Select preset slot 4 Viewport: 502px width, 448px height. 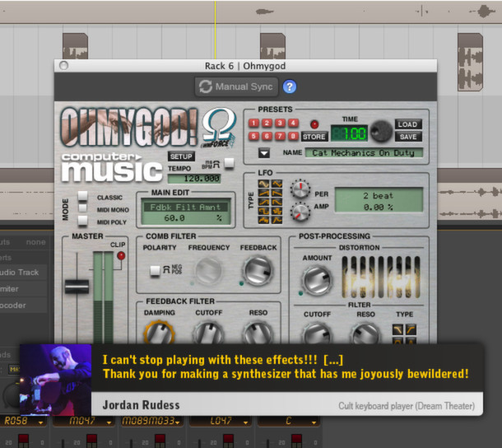[293, 123]
